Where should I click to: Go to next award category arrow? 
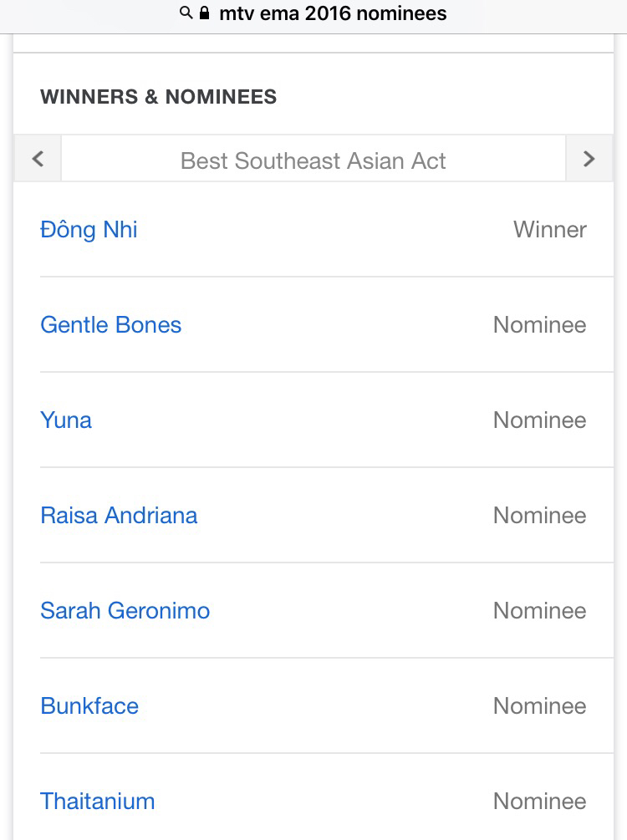tap(589, 159)
